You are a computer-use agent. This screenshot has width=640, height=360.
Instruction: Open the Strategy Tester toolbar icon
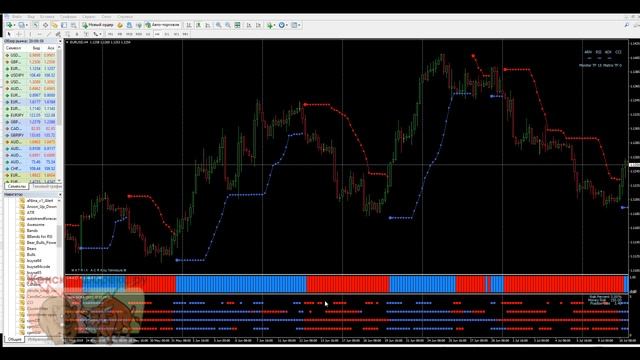coord(73,25)
